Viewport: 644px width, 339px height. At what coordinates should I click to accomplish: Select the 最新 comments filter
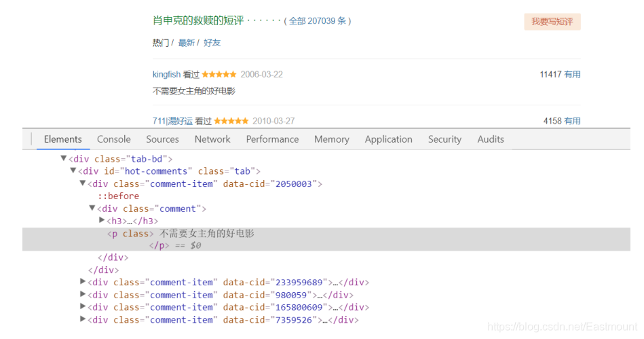pos(186,43)
